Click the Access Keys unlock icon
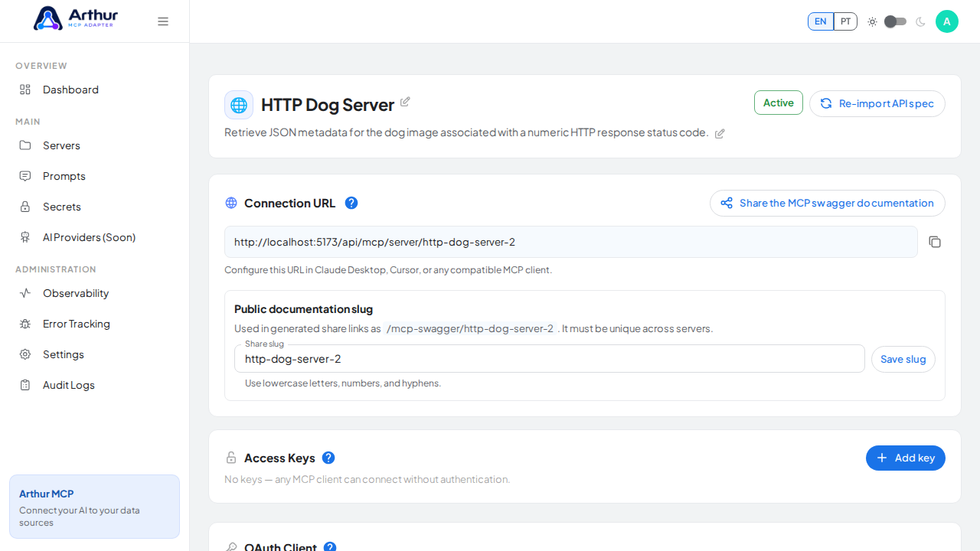This screenshot has width=980, height=551. point(231,458)
